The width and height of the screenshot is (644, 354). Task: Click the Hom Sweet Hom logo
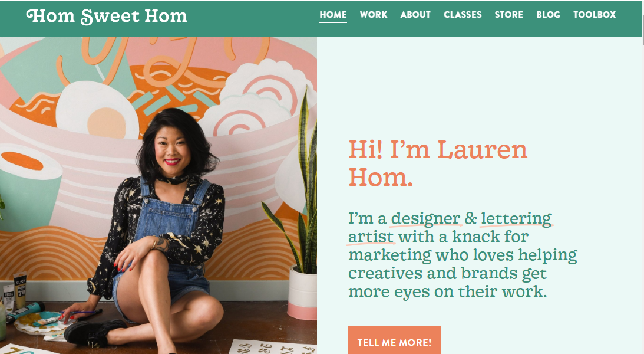107,16
